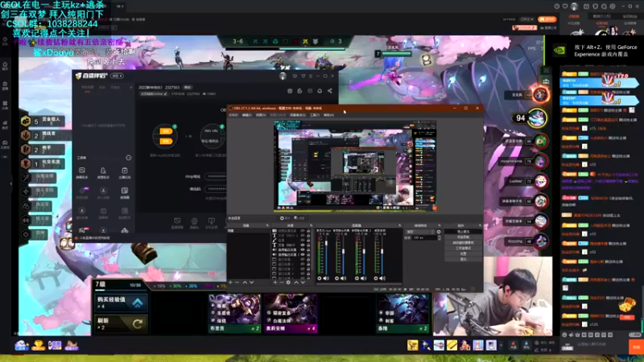Open last menu in OBS menu bar
This screenshot has height=362, width=644.
[328, 115]
